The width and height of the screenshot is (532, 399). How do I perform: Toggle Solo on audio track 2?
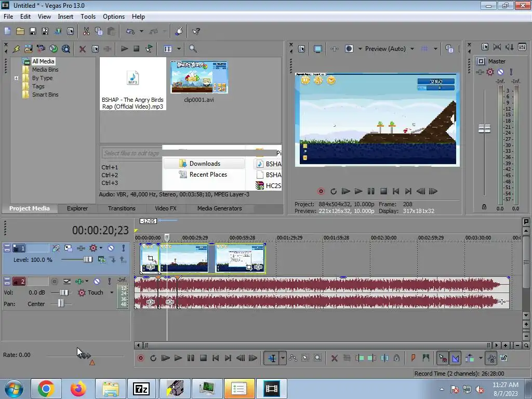109,282
